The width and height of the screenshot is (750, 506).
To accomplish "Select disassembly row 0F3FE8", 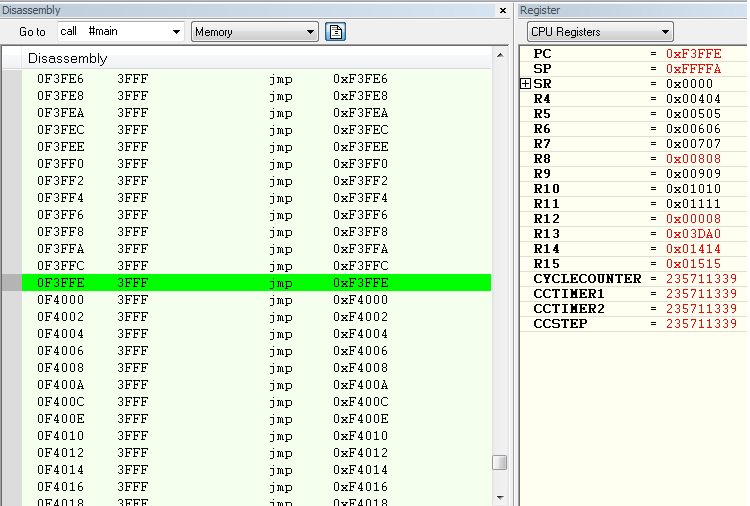I will (x=256, y=96).
